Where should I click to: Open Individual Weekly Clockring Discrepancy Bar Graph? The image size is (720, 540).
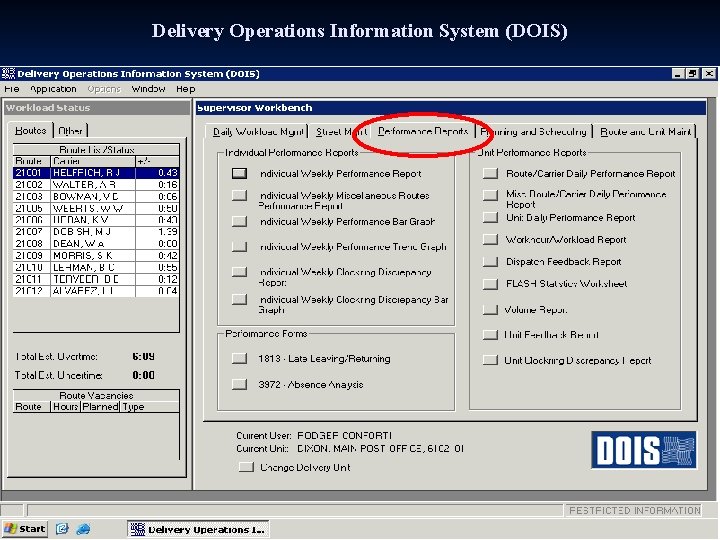(x=239, y=299)
